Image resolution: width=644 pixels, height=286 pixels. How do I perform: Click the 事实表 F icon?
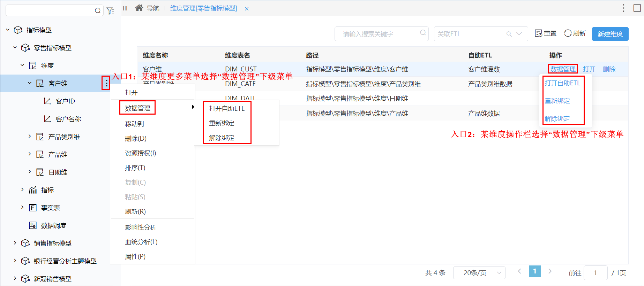pyautogui.click(x=33, y=208)
